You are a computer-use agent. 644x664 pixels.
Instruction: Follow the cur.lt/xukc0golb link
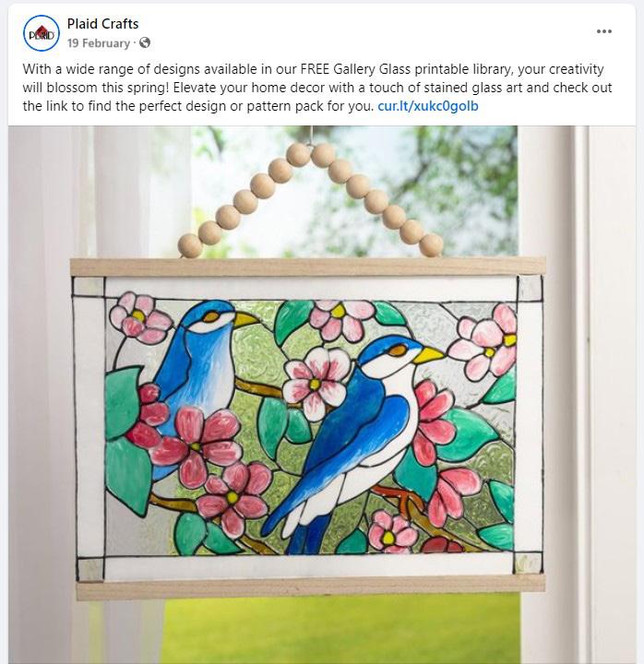point(428,106)
